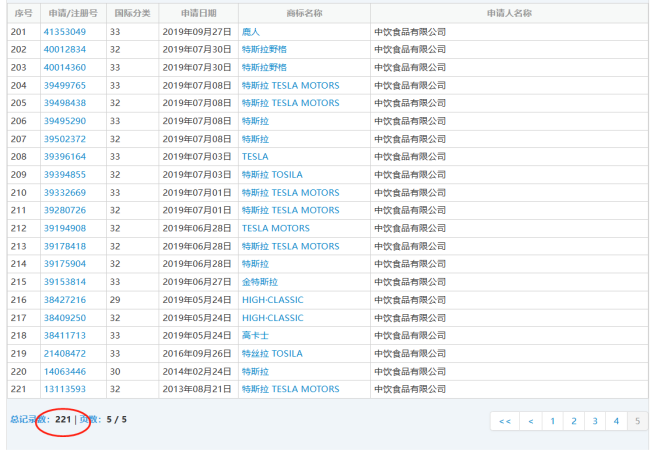Open 特斯拉 TESLA MOTORS trademark in row 204
This screenshot has height=452, width=652.
(291, 86)
